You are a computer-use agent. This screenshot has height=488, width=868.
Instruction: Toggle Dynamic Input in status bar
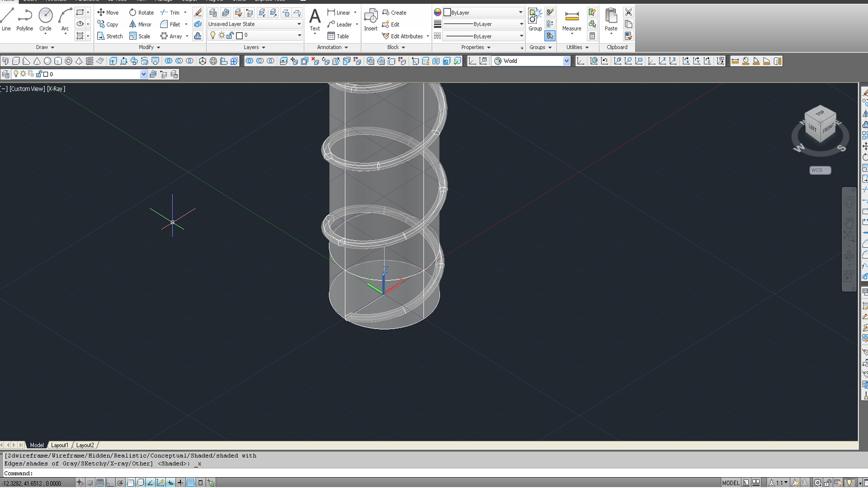[170, 483]
